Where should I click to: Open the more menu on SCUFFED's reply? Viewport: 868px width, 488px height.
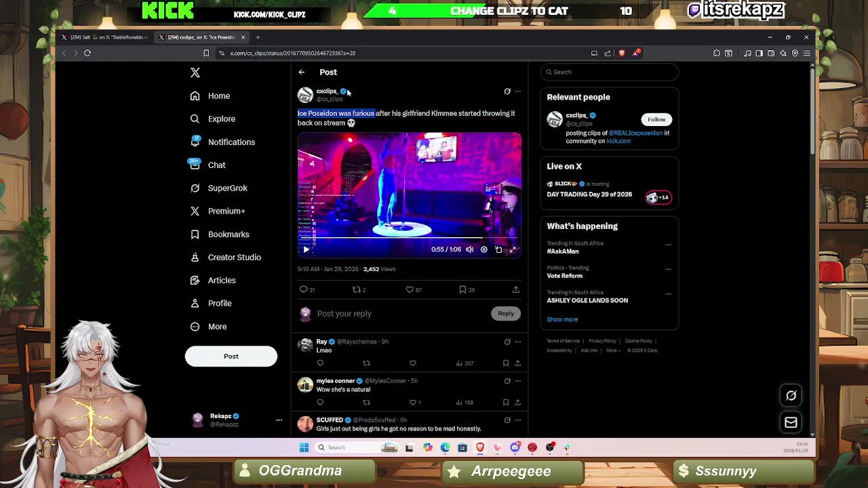pos(518,420)
